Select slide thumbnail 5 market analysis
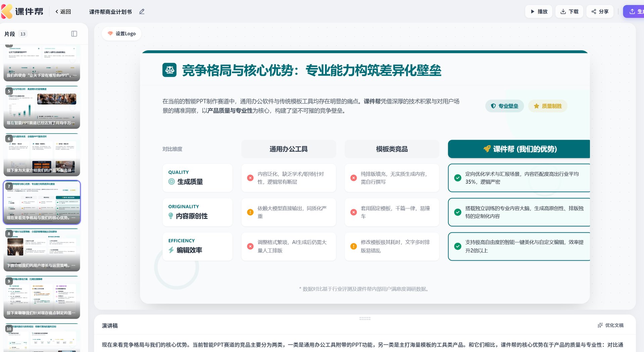The width and height of the screenshot is (644, 352). click(42, 107)
